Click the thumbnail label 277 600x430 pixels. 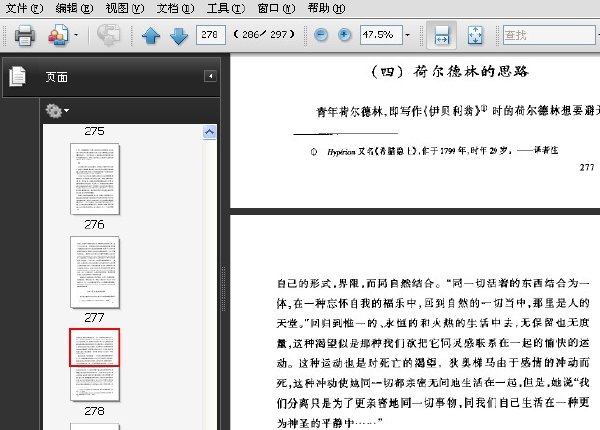(94, 318)
